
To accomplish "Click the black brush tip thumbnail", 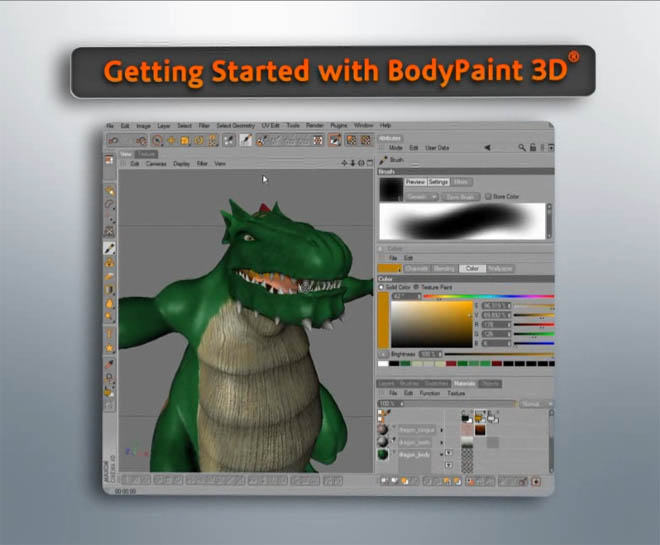I will coord(391,189).
